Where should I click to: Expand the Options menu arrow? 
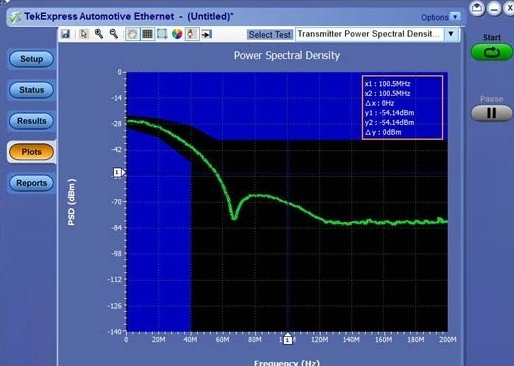pyautogui.click(x=455, y=17)
